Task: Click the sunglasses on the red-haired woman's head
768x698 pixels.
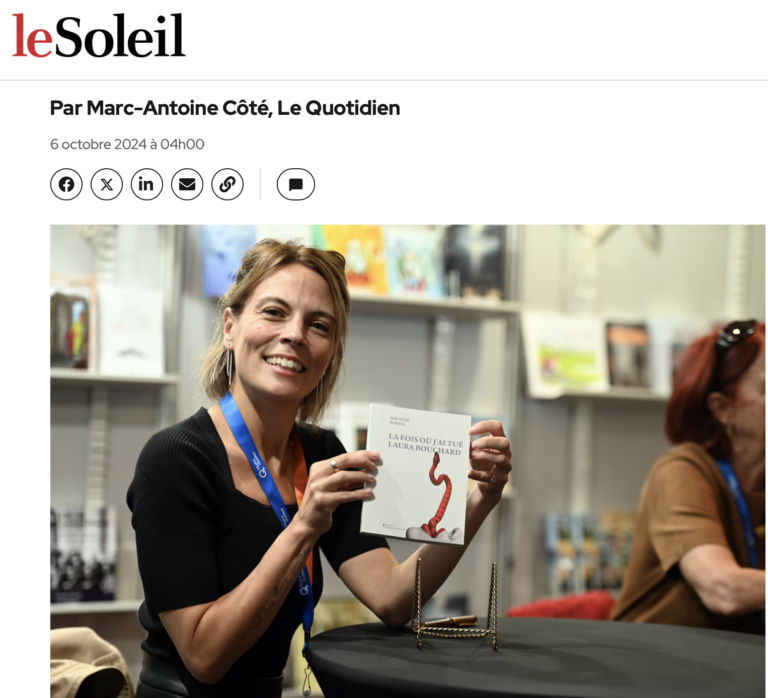Action: 733,338
